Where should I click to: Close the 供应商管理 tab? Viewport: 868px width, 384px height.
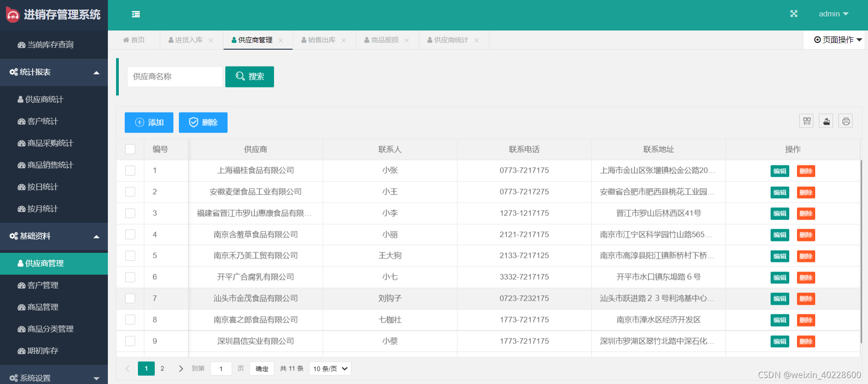280,40
